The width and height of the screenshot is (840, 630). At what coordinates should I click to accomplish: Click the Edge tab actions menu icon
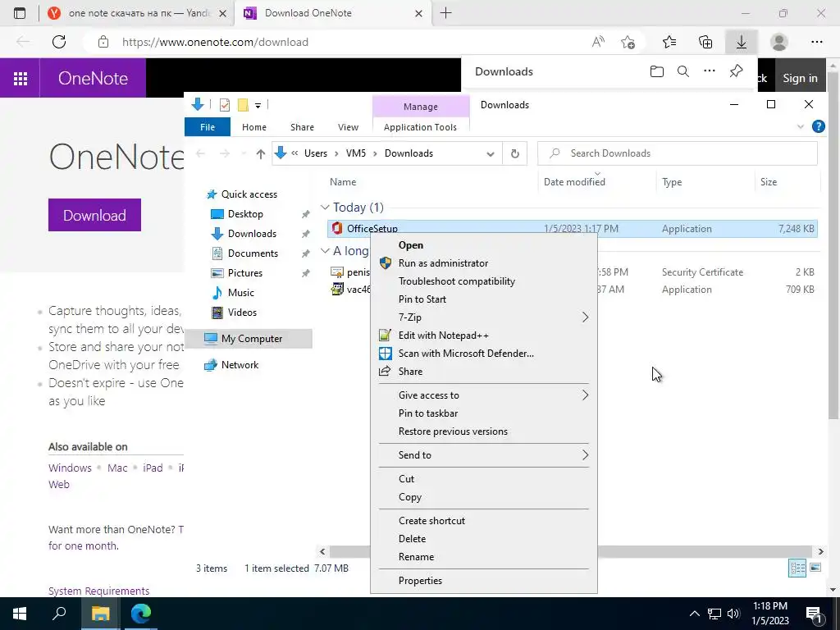tap(20, 13)
